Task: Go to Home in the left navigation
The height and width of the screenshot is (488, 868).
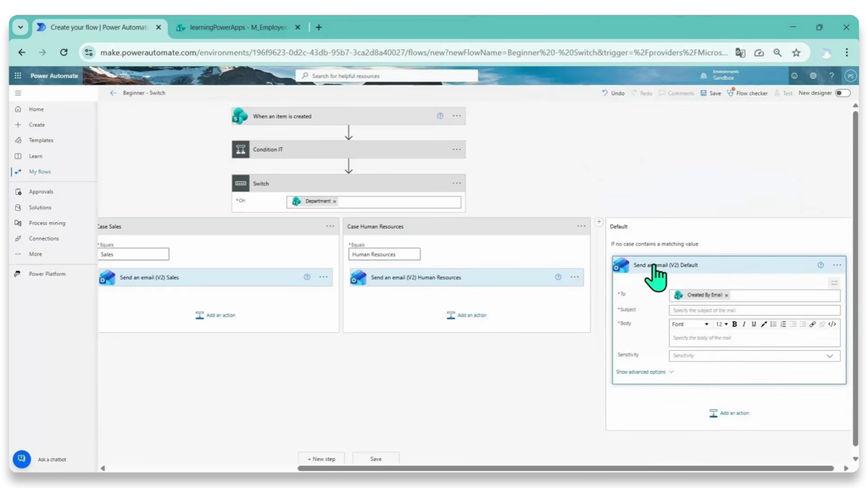Action: pos(36,109)
